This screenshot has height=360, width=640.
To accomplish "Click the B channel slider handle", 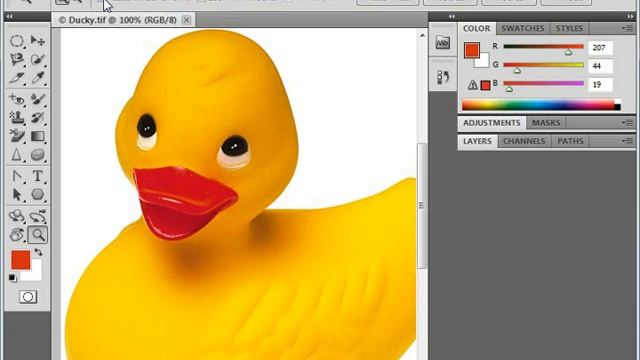I will [509, 89].
